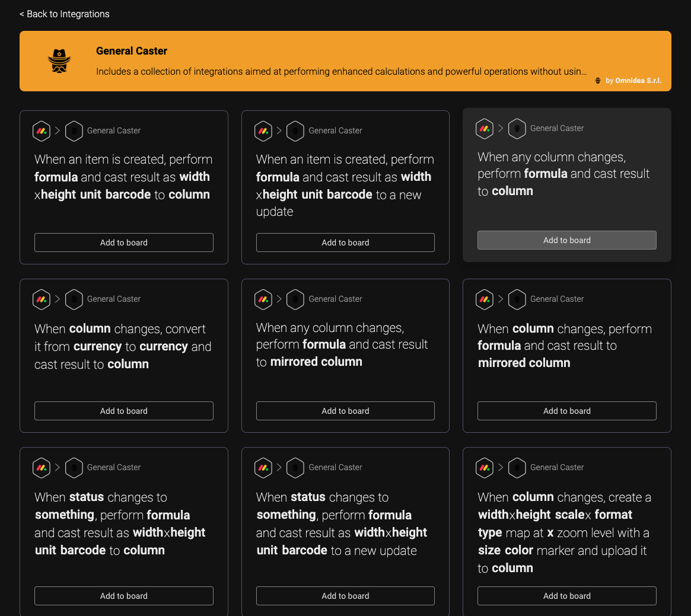Add currency conversion recipe to board

124,411
